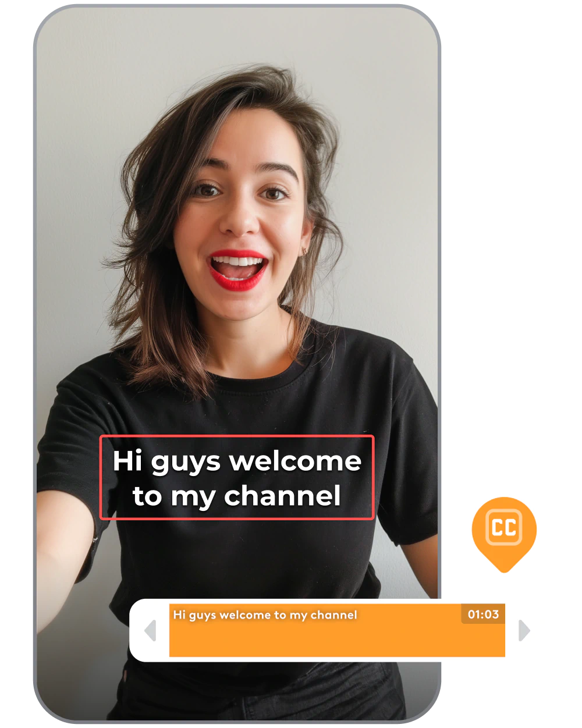582x728 pixels.
Task: Click the orange subtitle timeline segment
Action: pyautogui.click(x=336, y=637)
